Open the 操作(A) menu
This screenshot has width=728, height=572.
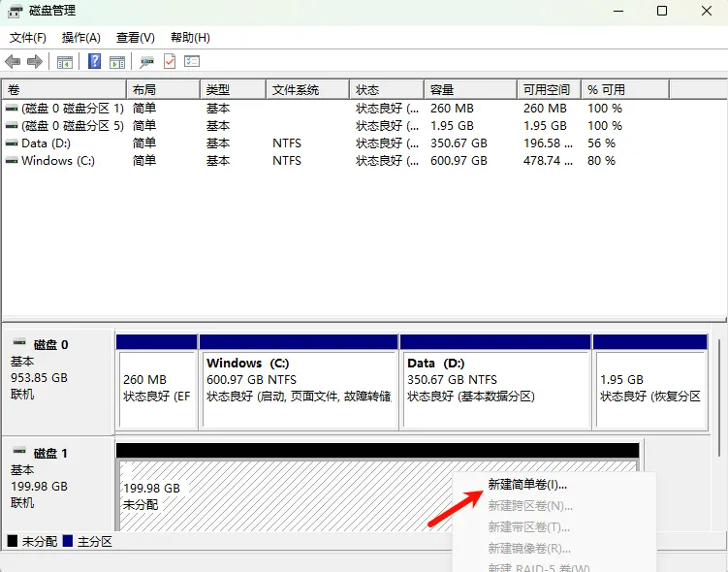pyautogui.click(x=80, y=38)
